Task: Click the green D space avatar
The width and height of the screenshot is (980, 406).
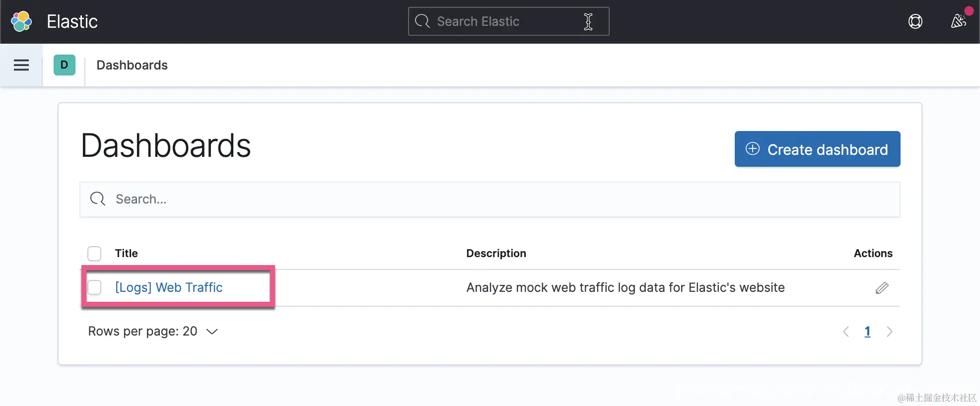Action: click(x=65, y=65)
